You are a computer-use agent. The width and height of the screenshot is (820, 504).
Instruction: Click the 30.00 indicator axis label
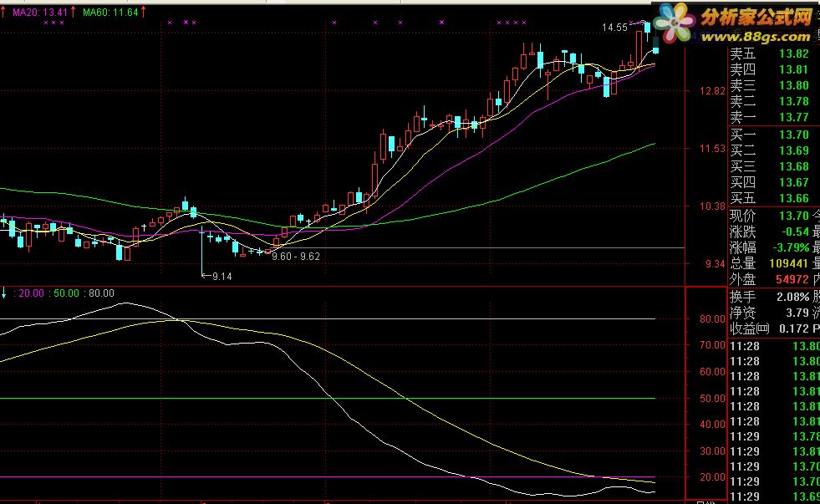[x=712, y=451]
